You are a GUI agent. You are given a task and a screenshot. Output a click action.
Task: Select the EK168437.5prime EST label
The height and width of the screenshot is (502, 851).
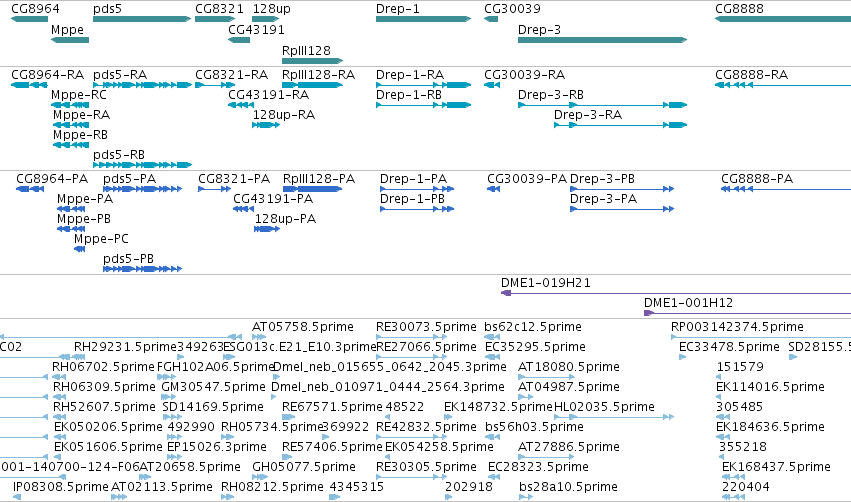point(776,467)
